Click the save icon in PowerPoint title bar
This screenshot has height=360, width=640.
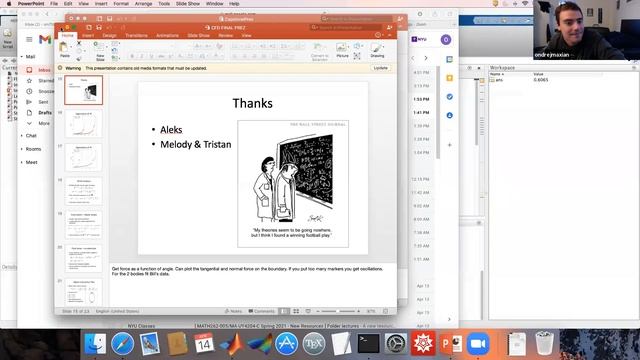click(x=99, y=27)
